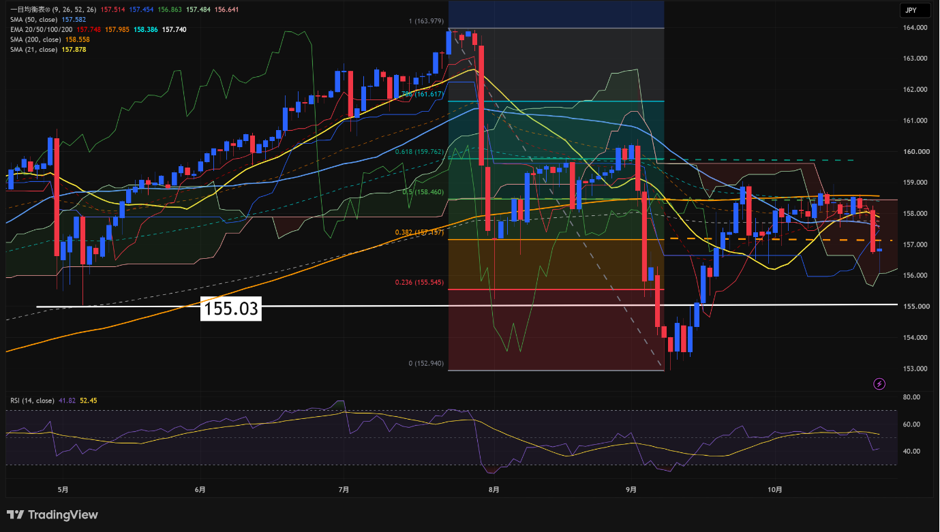This screenshot has width=940, height=532.
Task: Select the Ichimoku (9, 26, 52, 26) legend
Action: coord(52,10)
